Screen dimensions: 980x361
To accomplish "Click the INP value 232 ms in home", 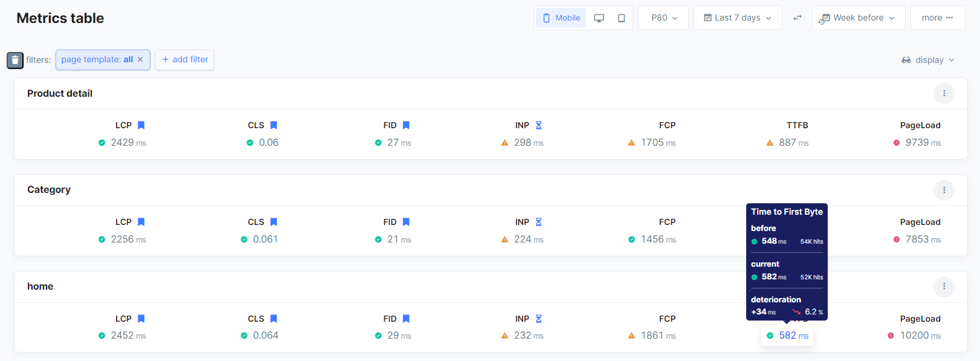I will (529, 336).
